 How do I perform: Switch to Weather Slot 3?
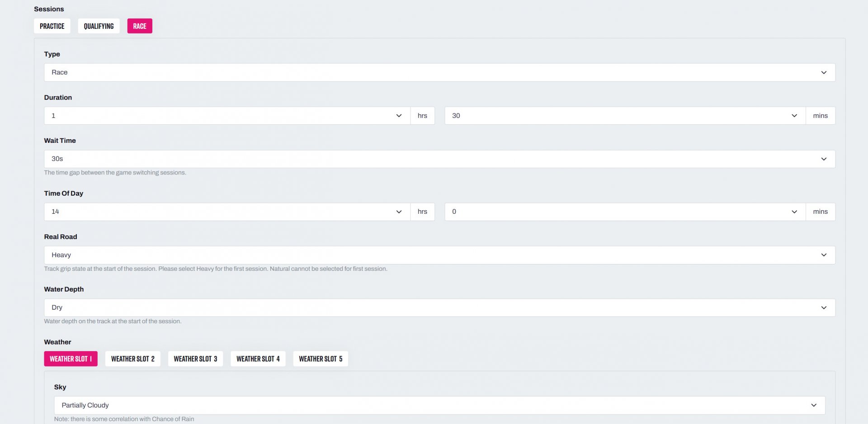pos(195,359)
